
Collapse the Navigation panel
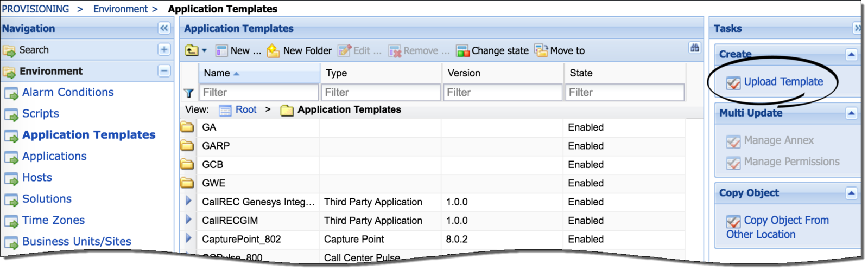point(164,28)
